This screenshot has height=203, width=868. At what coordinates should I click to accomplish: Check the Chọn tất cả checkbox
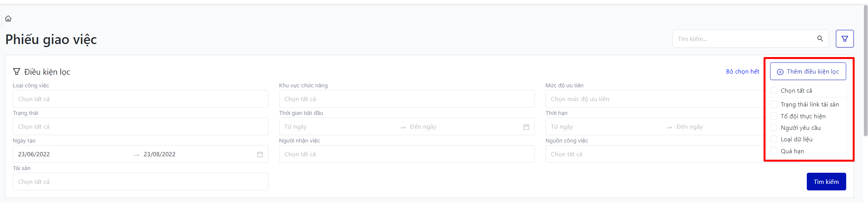[774, 91]
